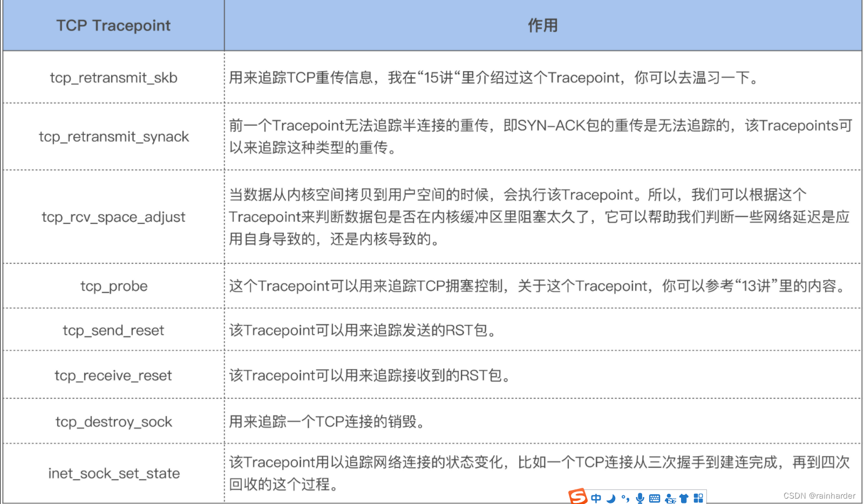Open voice input via the microphone icon
Screen dimensions: 864x504
[640, 496]
